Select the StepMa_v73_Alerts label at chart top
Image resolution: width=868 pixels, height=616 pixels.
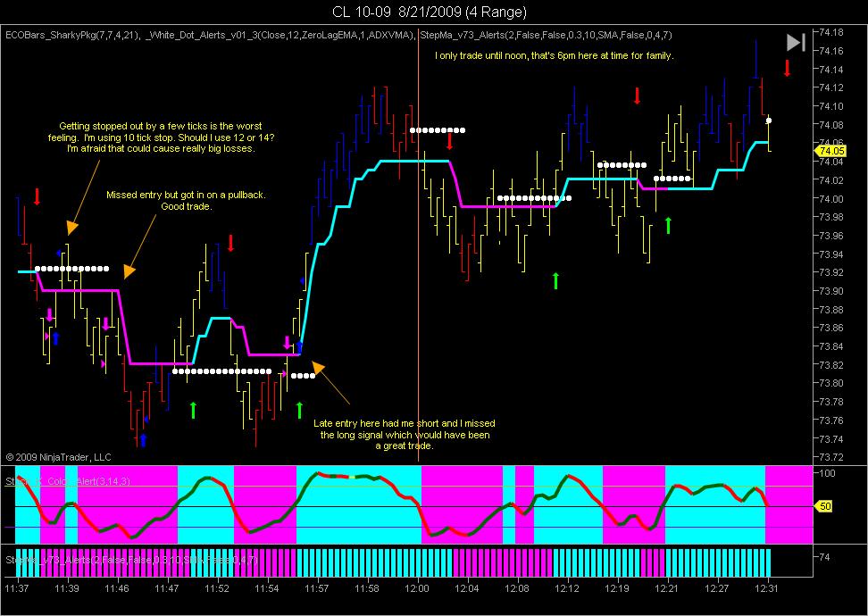click(x=547, y=35)
